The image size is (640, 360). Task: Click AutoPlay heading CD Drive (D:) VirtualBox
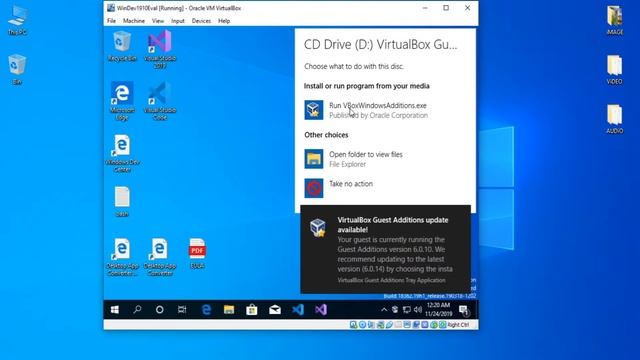380,44
